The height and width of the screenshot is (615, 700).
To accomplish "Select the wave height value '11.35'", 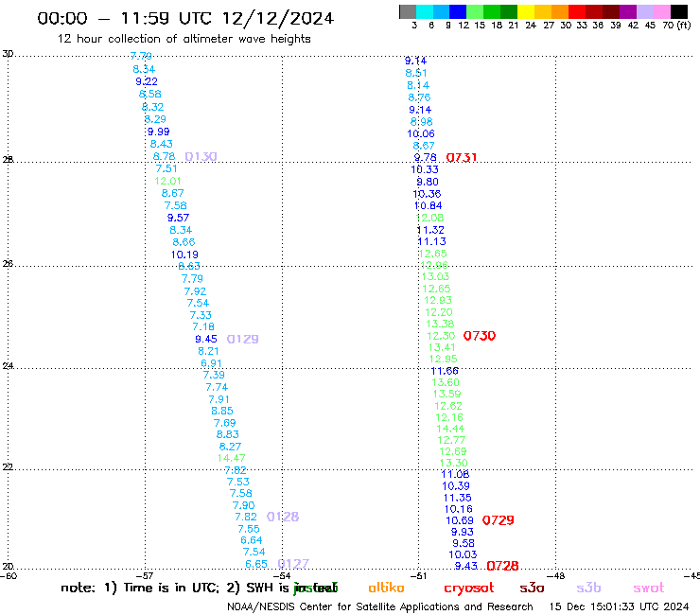I will pyautogui.click(x=457, y=498).
